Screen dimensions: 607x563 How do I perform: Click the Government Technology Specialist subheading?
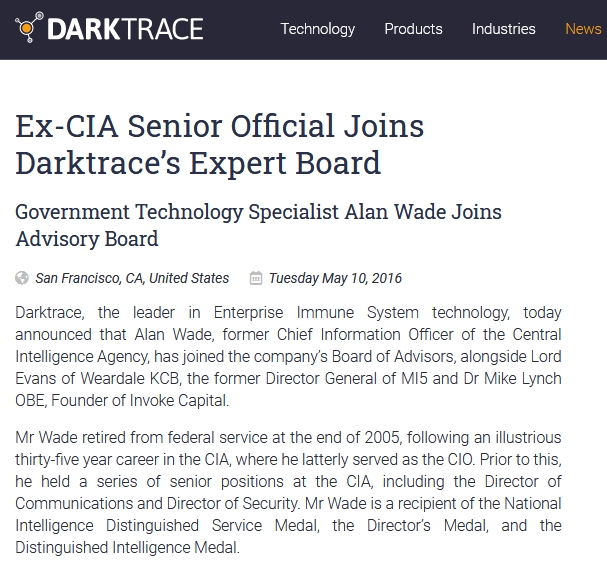click(x=258, y=225)
